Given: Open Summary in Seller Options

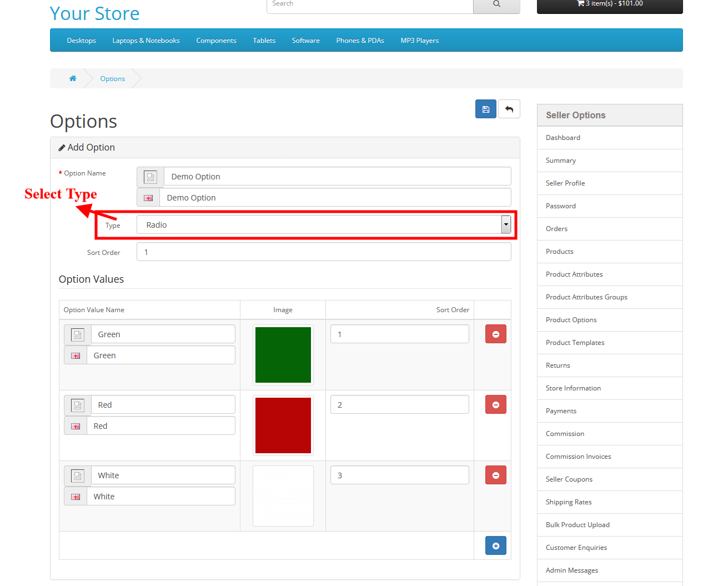Looking at the screenshot, I should tap(610, 161).
